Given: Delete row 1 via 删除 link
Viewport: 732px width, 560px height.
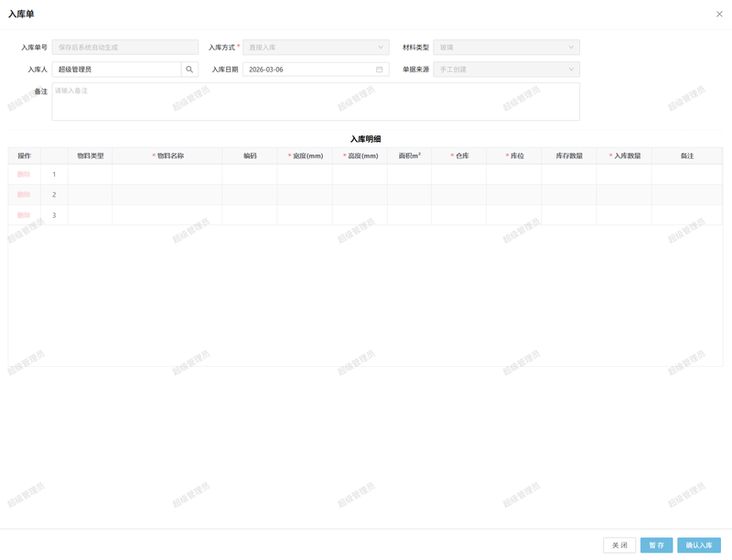Looking at the screenshot, I should (24, 174).
